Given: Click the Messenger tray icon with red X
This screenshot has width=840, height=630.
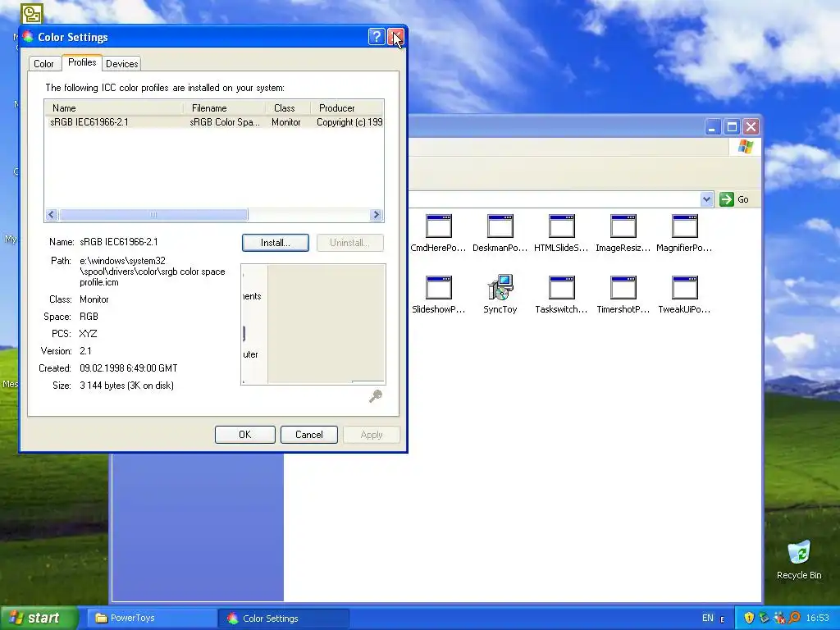Looking at the screenshot, I should point(779,619).
